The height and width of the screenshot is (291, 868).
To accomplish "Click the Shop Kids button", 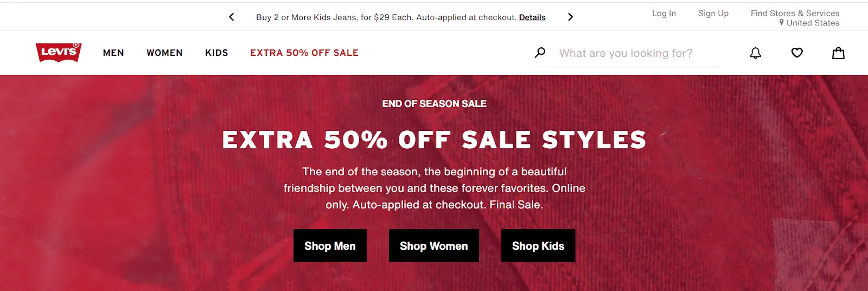I will (538, 245).
